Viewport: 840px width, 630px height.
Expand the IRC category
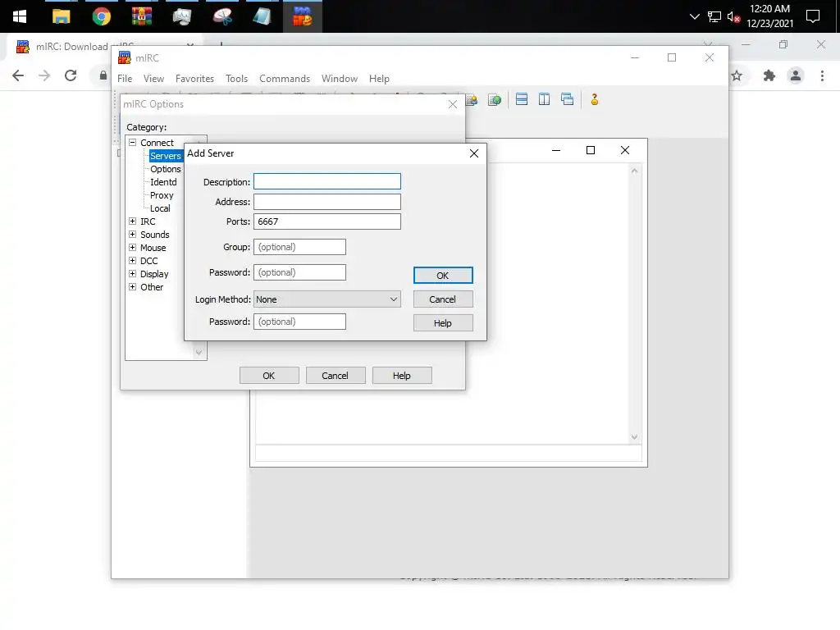point(132,221)
